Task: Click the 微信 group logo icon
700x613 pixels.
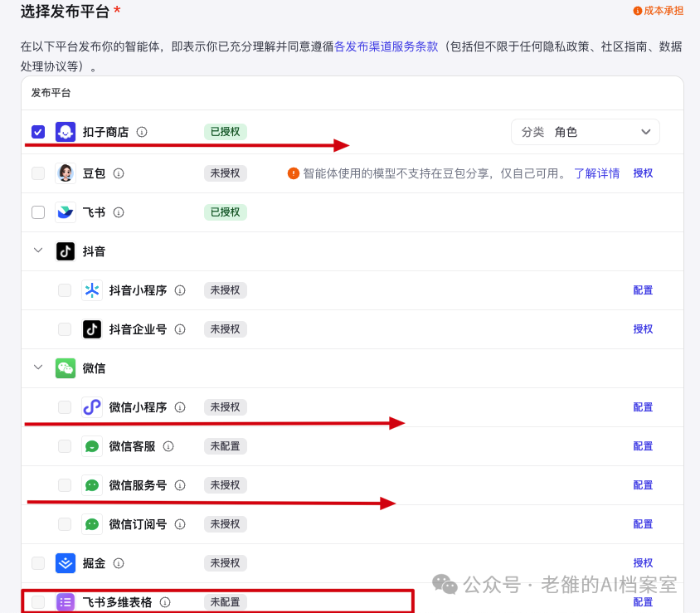Action: click(66, 368)
